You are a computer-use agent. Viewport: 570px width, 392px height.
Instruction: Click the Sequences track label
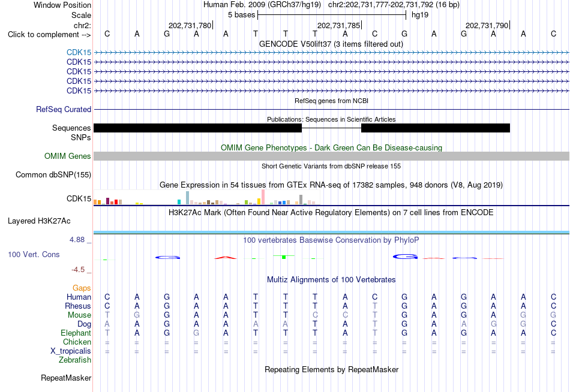pos(71,128)
